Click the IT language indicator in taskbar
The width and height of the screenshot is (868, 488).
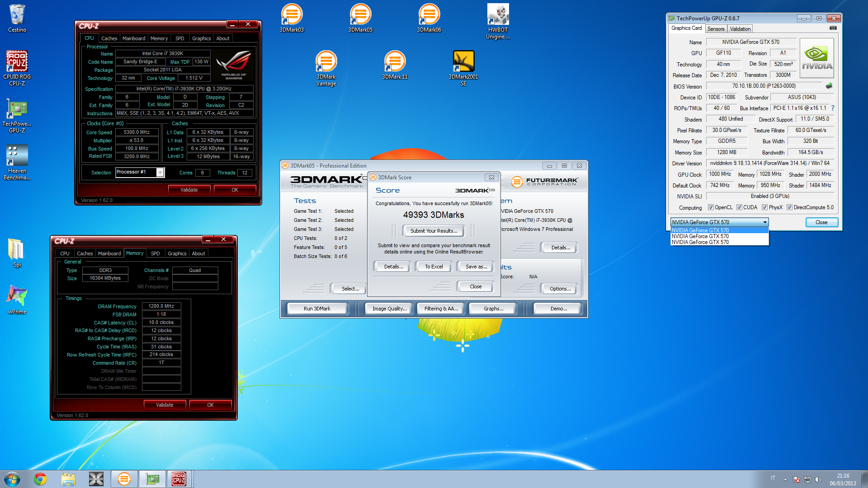pyautogui.click(x=773, y=478)
